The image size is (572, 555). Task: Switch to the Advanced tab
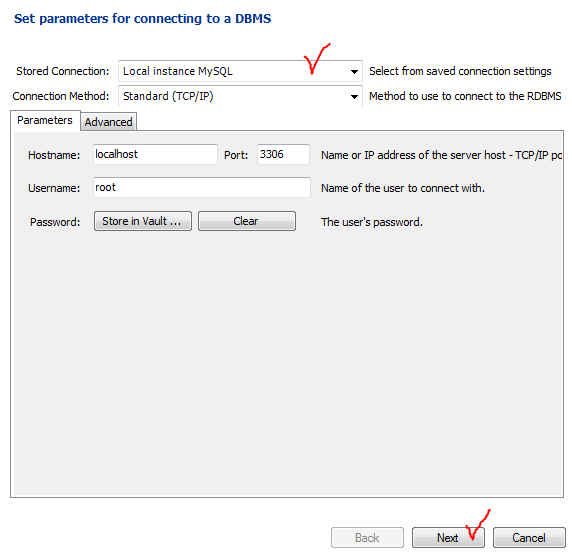(x=108, y=122)
